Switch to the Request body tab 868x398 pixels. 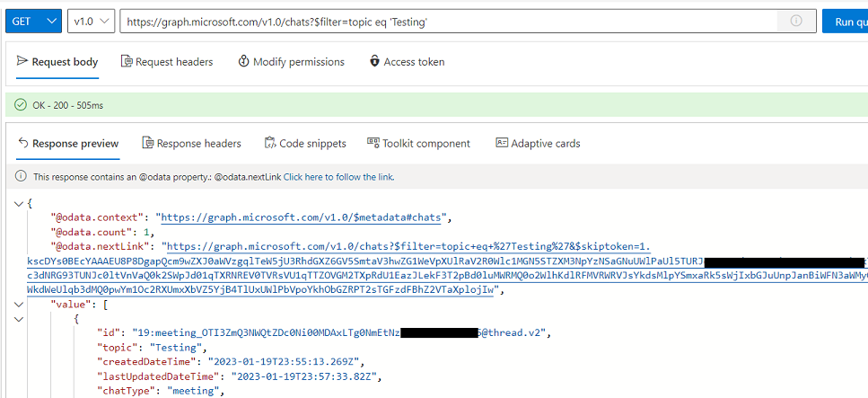coord(57,62)
